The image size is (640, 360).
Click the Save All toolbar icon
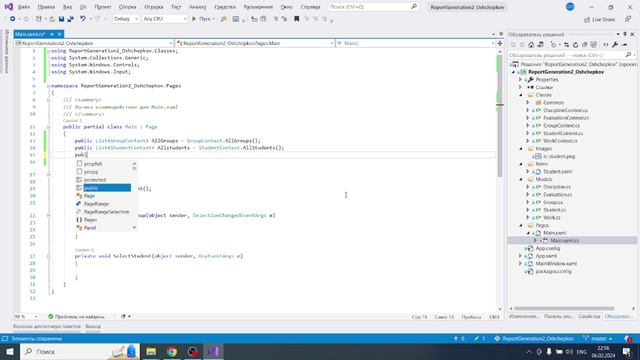click(71, 19)
